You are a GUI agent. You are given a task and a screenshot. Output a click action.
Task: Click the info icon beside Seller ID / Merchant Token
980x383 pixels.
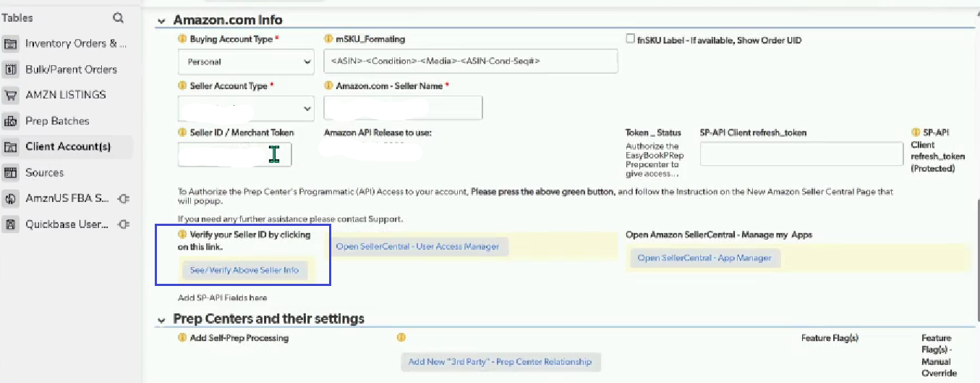coord(182,133)
